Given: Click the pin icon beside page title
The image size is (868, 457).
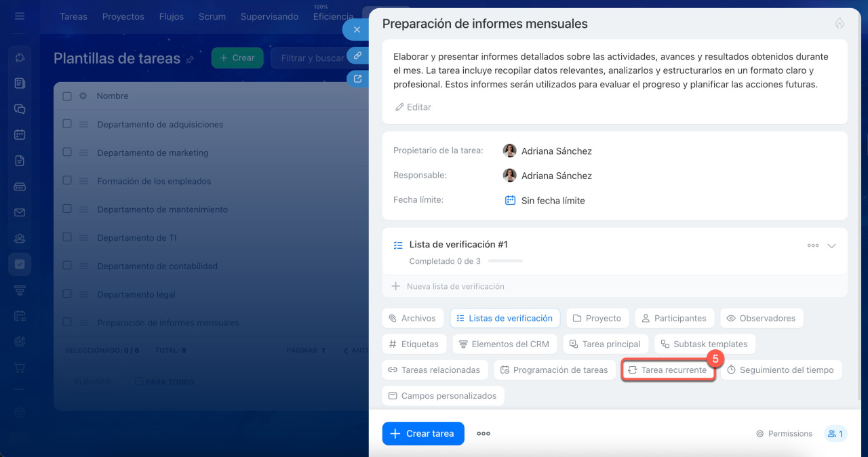Looking at the screenshot, I should (x=191, y=60).
